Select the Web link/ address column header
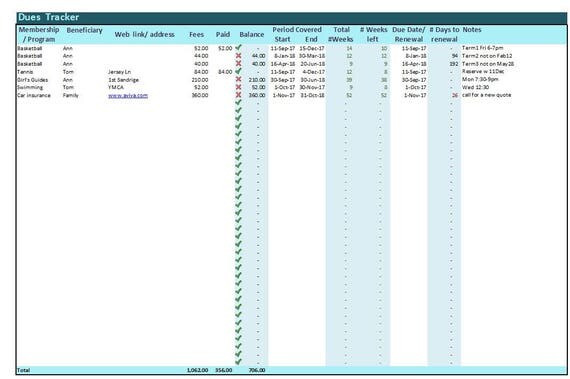The width and height of the screenshot is (570, 379). pyautogui.click(x=145, y=35)
